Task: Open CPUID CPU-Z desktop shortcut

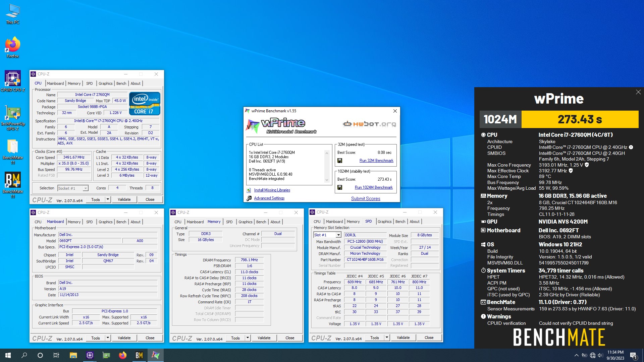Action: pos(13,81)
